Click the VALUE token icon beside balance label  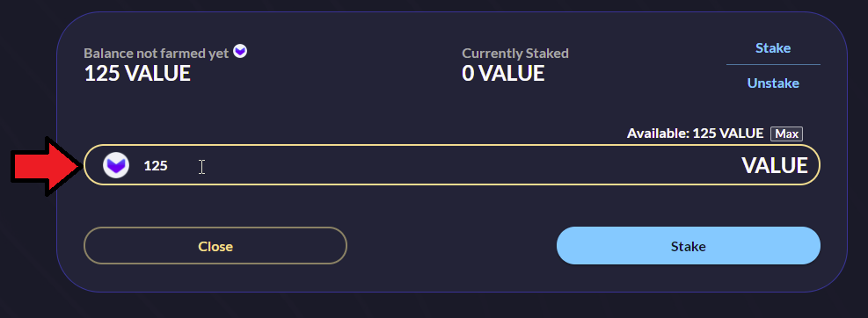pyautogui.click(x=240, y=52)
